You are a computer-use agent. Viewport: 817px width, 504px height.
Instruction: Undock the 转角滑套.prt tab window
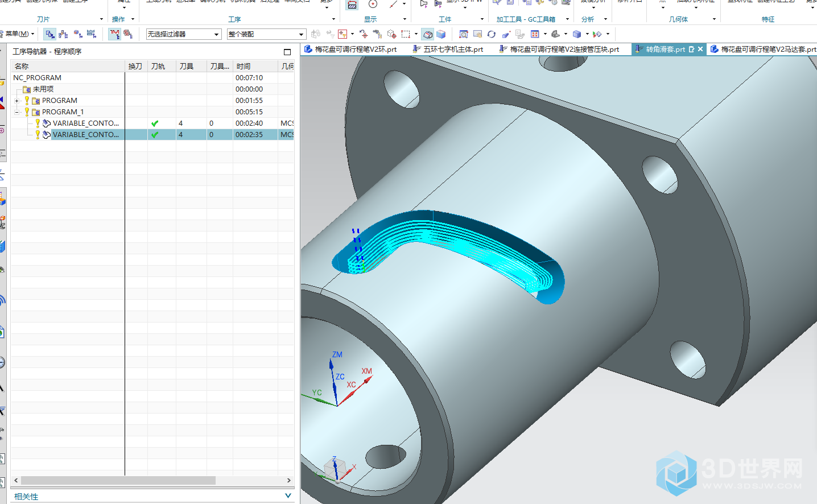[691, 49]
